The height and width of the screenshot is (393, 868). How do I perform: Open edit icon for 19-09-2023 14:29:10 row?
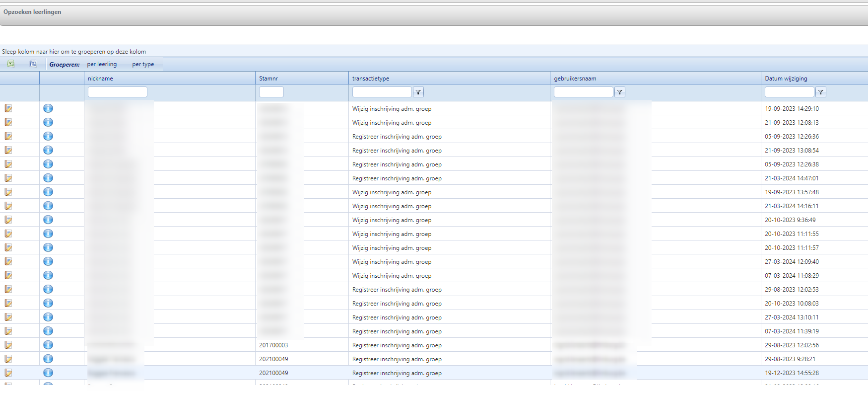point(8,108)
